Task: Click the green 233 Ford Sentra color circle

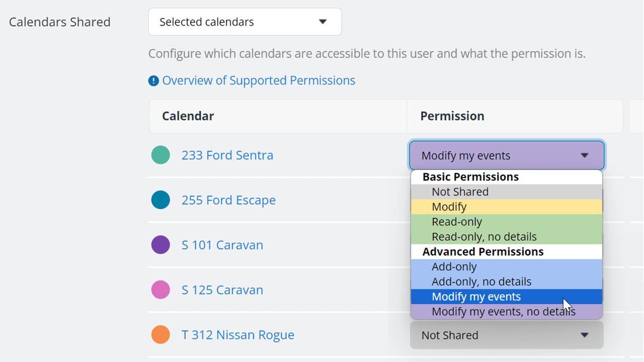Action: pos(160,155)
